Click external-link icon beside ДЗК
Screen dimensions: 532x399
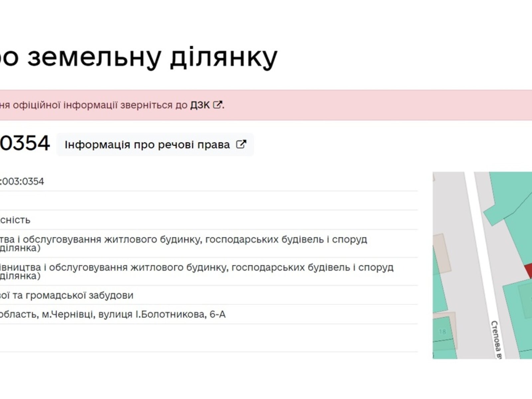[217, 105]
